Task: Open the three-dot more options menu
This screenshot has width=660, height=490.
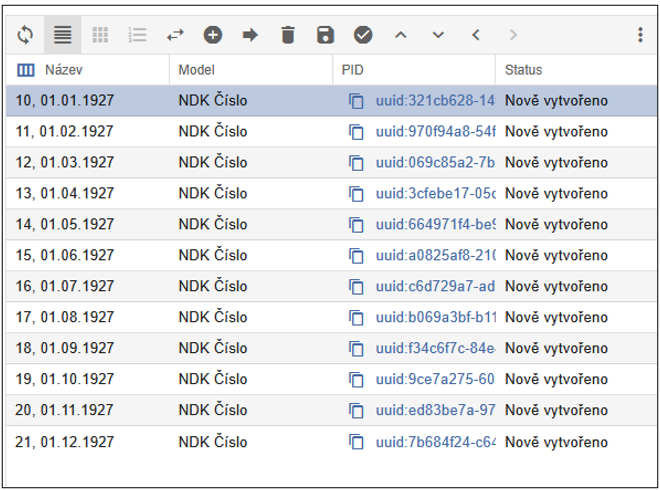Action: pos(640,35)
